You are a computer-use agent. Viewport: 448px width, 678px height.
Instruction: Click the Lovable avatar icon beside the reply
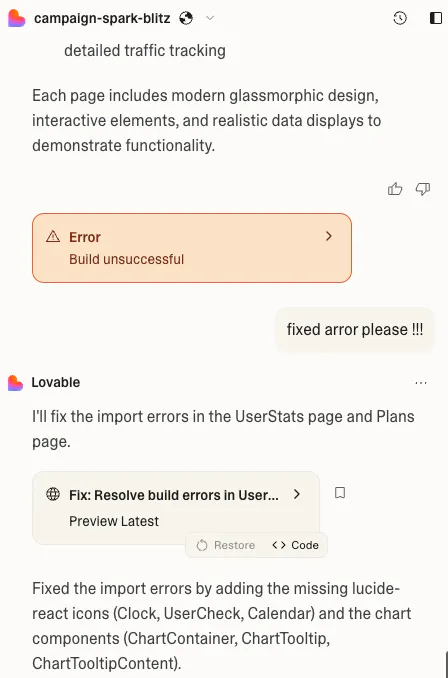16,383
